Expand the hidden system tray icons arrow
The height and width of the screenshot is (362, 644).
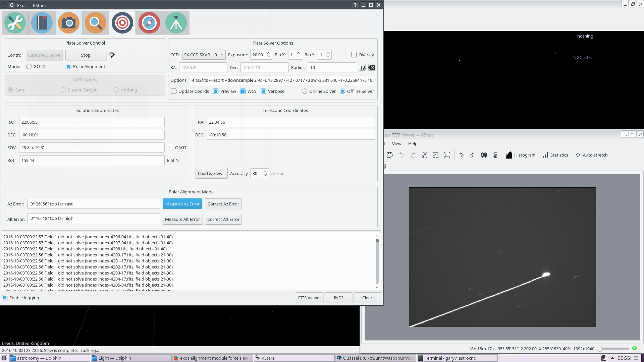(612, 358)
